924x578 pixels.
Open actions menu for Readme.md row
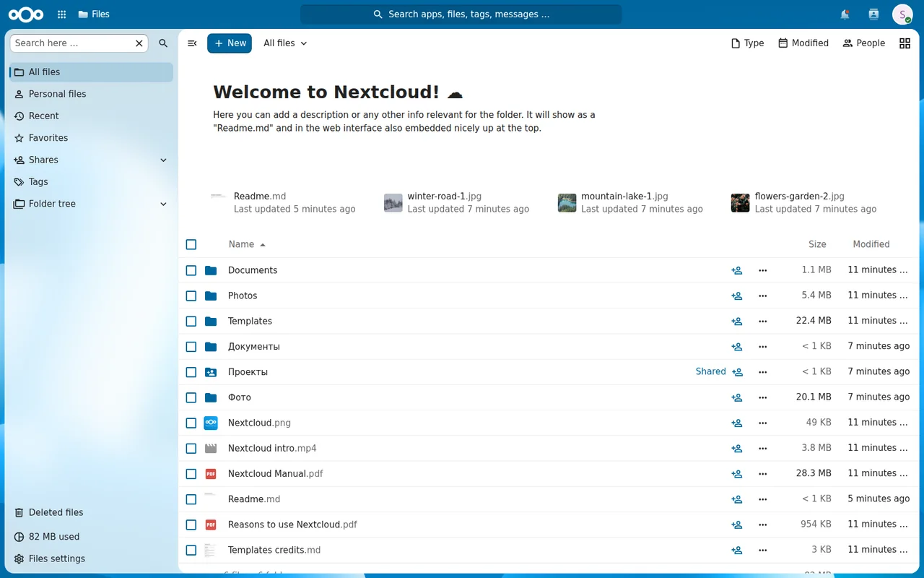coord(762,499)
